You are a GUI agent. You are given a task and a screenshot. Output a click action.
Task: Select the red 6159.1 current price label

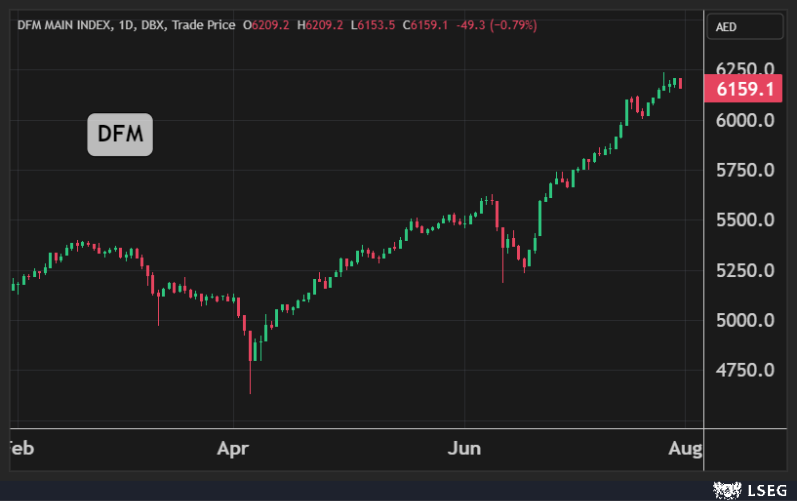(745, 90)
